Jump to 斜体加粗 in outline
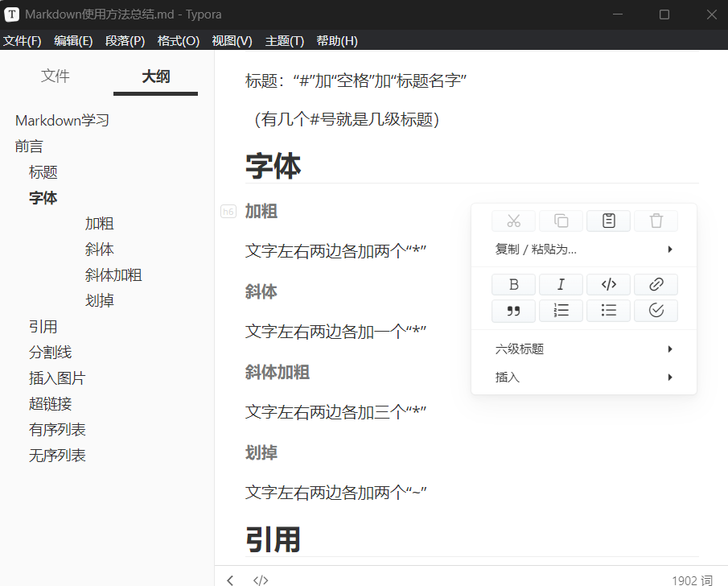 click(x=113, y=275)
